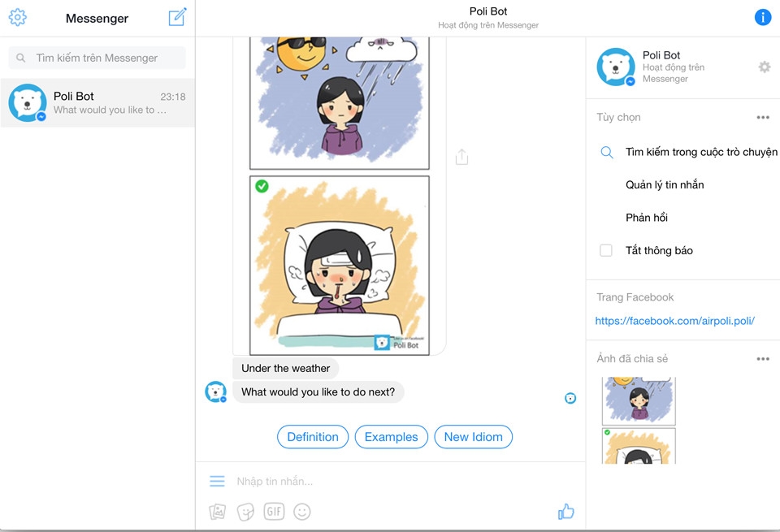Compose a new message with the pencil icon
The image size is (780, 532).
pos(178,17)
